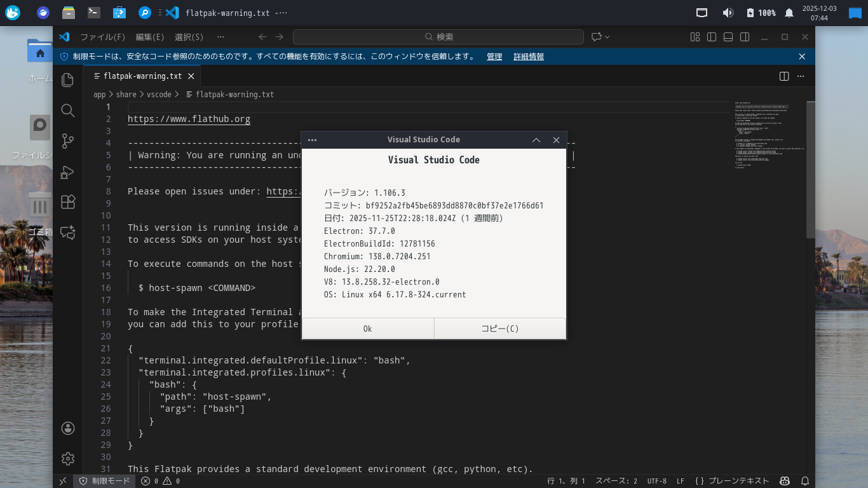
Task: Open the Extensions view
Action: click(x=68, y=202)
